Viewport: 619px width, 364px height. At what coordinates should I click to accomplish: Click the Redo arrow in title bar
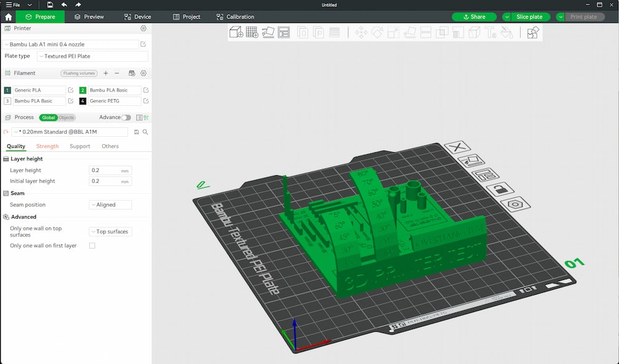pyautogui.click(x=78, y=5)
